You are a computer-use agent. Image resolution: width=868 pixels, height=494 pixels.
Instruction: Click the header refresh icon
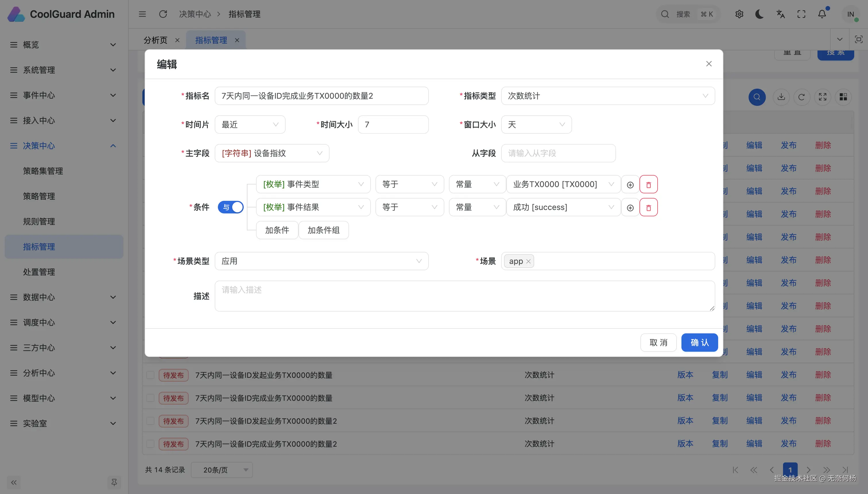point(163,14)
